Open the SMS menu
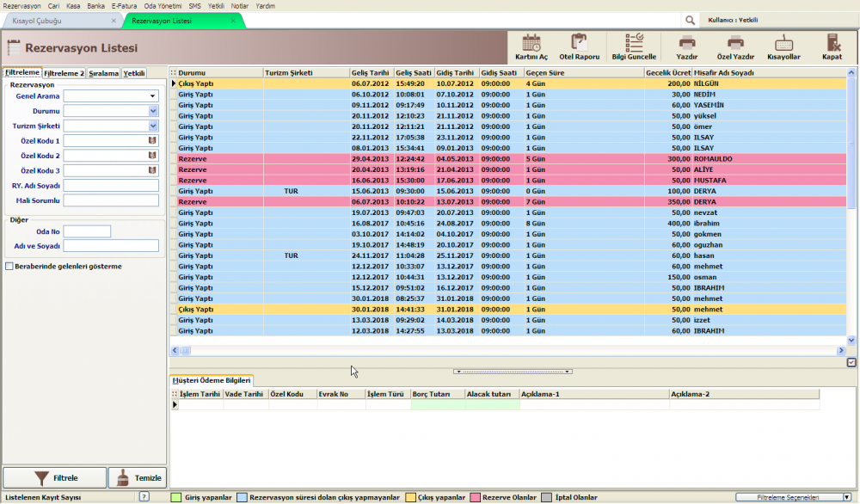The height and width of the screenshot is (504, 860). tap(194, 6)
